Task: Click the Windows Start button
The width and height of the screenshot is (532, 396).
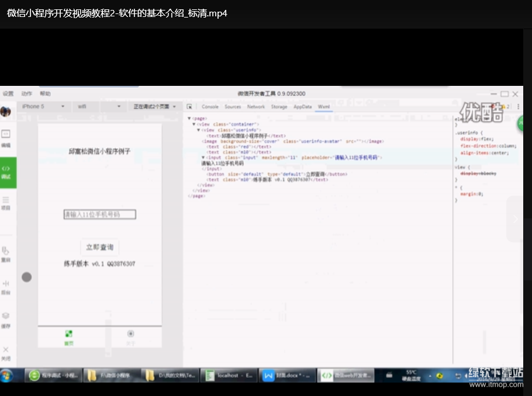Action: pos(6,376)
